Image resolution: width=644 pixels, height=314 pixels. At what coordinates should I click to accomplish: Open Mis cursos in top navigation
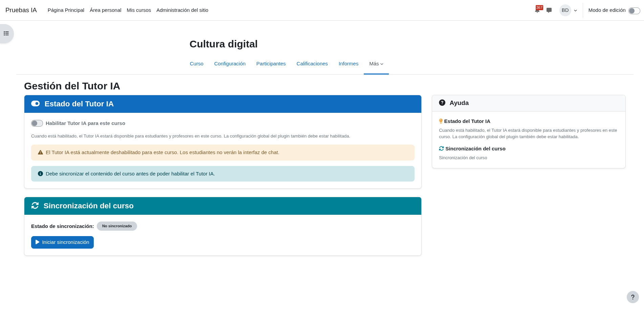(139, 10)
